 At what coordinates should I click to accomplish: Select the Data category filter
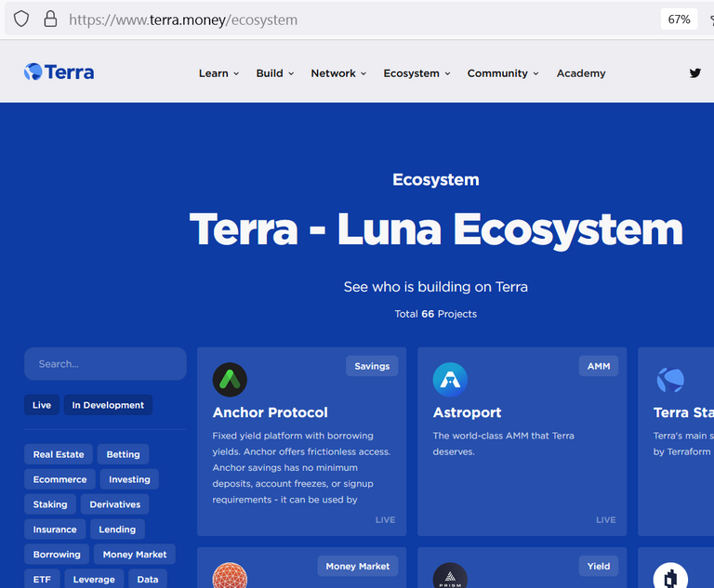tap(148, 579)
